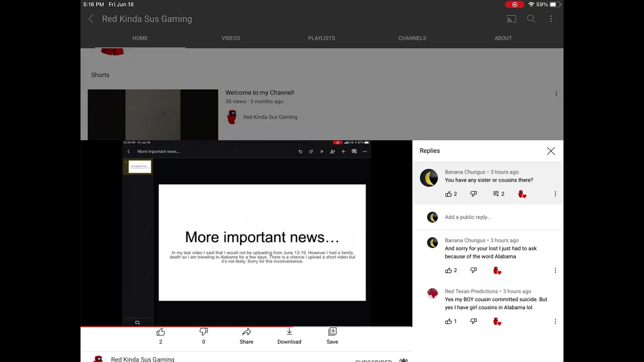Open Red Texan Predictions avatar

tap(432, 294)
